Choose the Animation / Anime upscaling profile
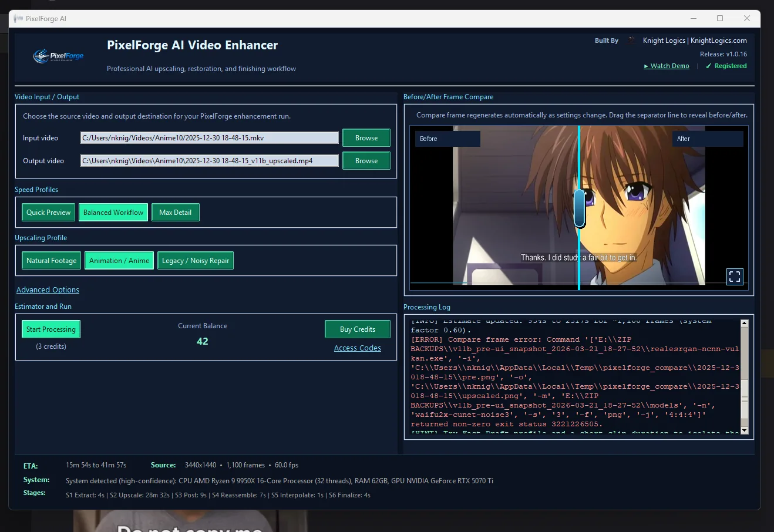Viewport: 774px width, 532px height. [x=119, y=261]
